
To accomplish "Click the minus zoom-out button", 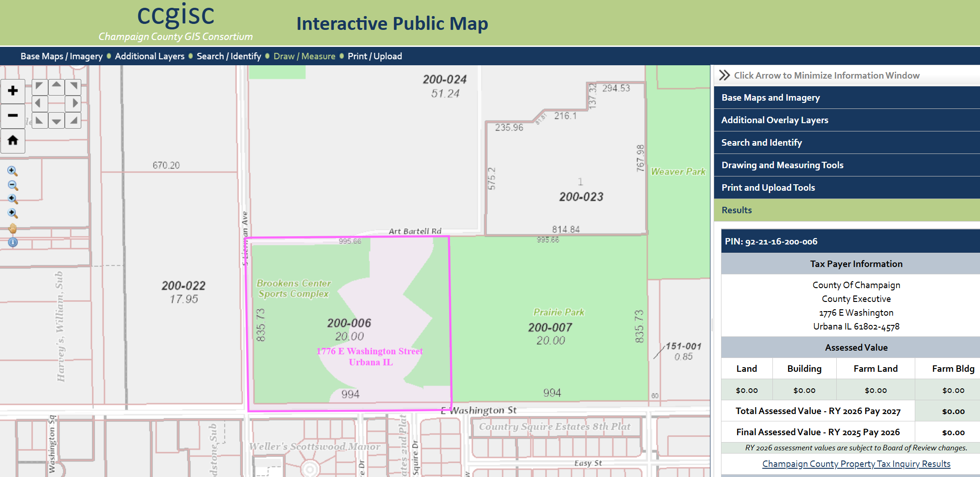I will pos(13,115).
